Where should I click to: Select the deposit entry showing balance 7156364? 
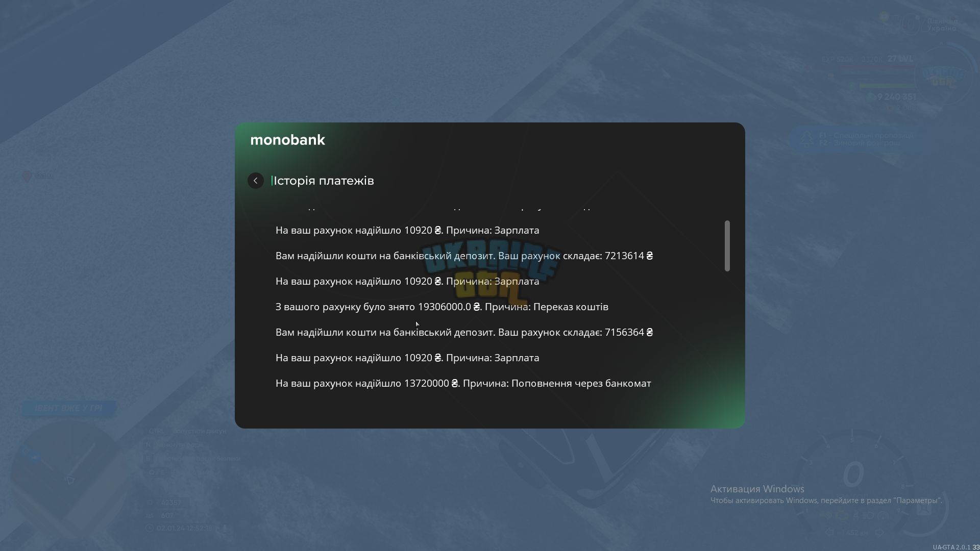tap(464, 332)
